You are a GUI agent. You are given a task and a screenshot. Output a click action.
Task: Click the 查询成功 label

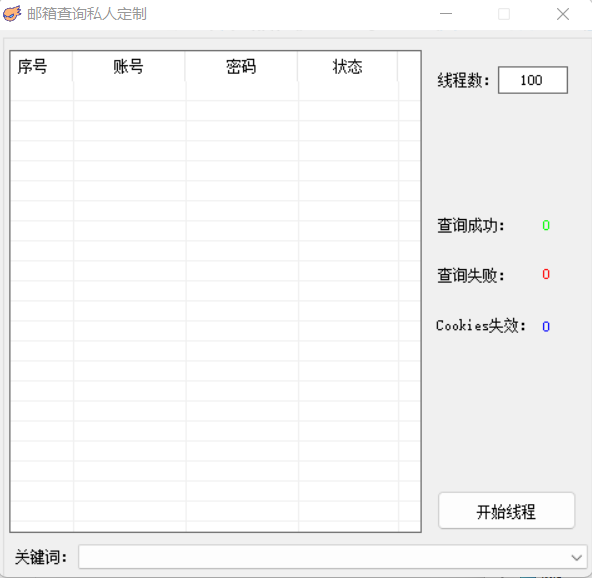tap(471, 225)
